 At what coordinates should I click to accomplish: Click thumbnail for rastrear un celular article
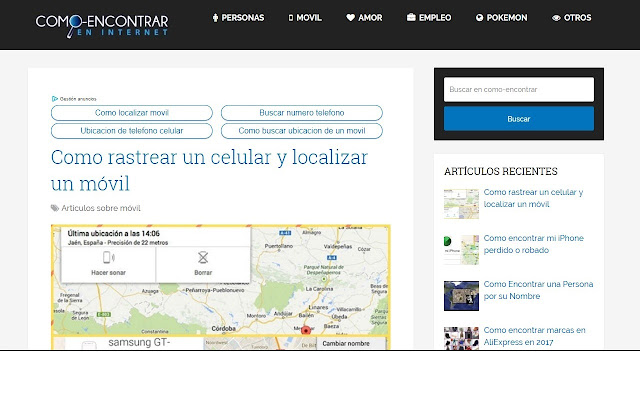tap(461, 204)
